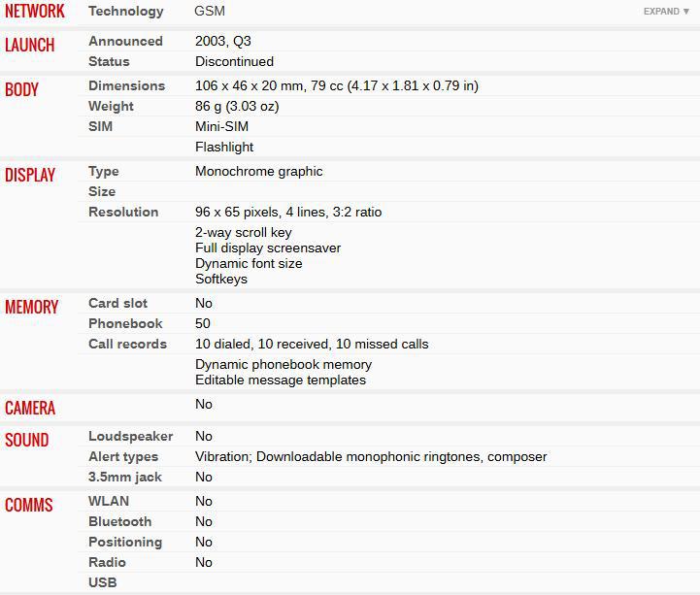Screen dimensions: 700x595
Task: Open the display Size label
Action: [102, 192]
